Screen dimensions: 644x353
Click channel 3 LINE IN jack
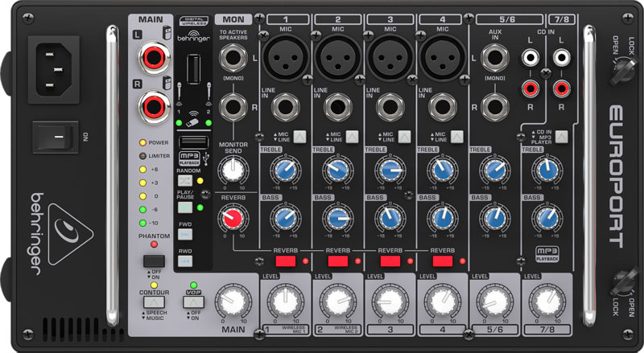tap(390, 107)
